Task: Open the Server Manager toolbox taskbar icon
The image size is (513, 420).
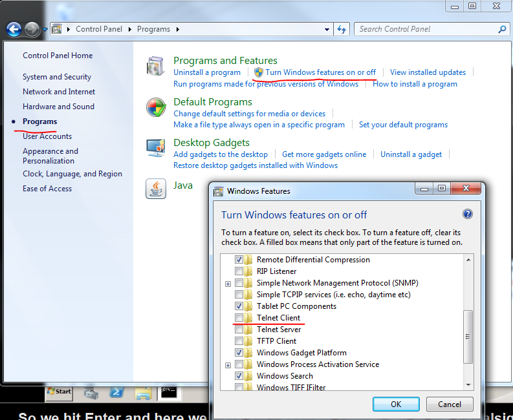Action: pyautogui.click(x=92, y=392)
